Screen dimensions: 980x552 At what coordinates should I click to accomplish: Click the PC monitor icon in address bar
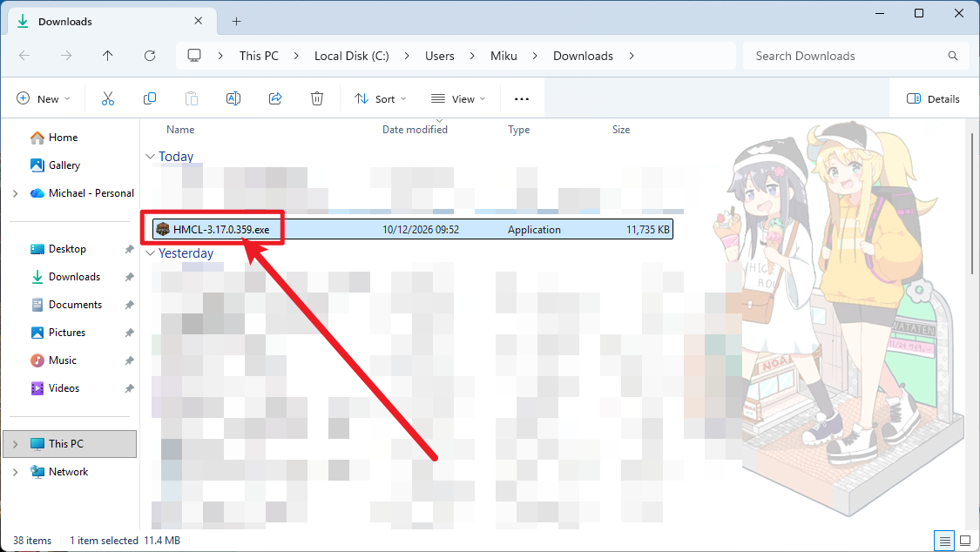tap(194, 56)
